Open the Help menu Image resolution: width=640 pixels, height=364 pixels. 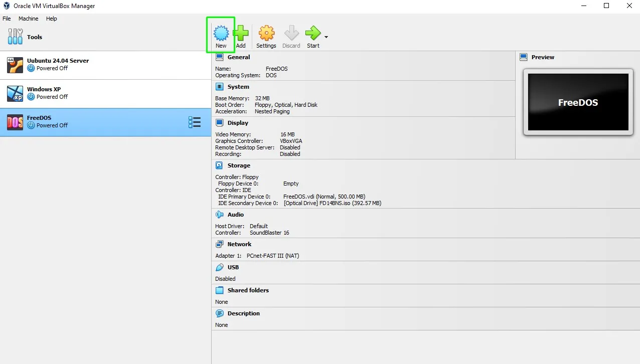pyautogui.click(x=52, y=19)
